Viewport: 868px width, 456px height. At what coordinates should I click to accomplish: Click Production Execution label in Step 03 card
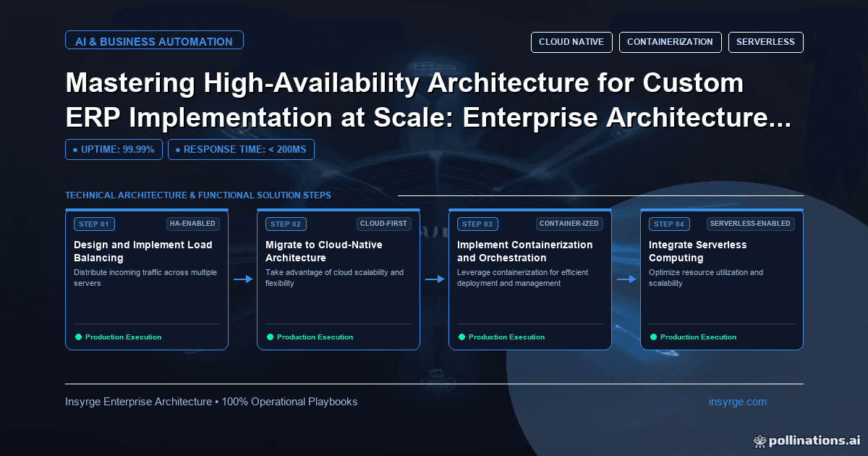(506, 337)
